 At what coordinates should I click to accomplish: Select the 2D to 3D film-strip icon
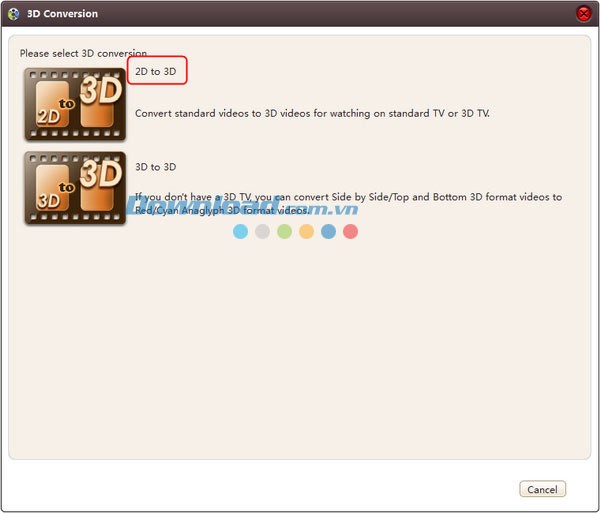coord(75,104)
